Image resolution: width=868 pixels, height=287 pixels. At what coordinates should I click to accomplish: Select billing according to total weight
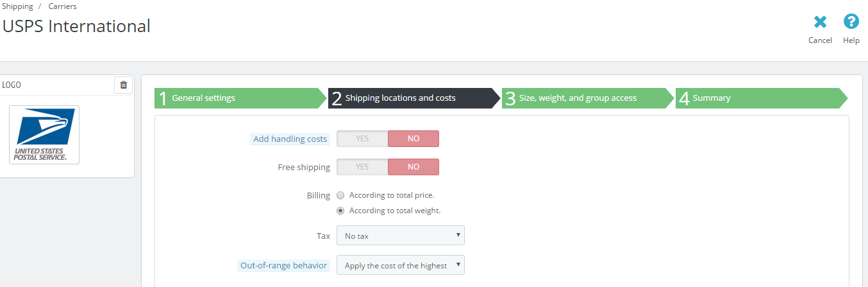[340, 211]
